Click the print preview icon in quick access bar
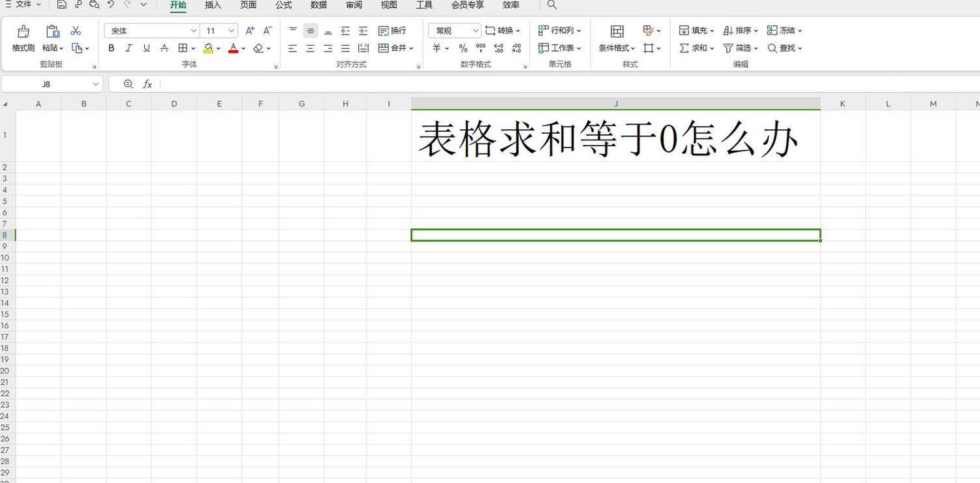This screenshot has width=980, height=483. 95,5
